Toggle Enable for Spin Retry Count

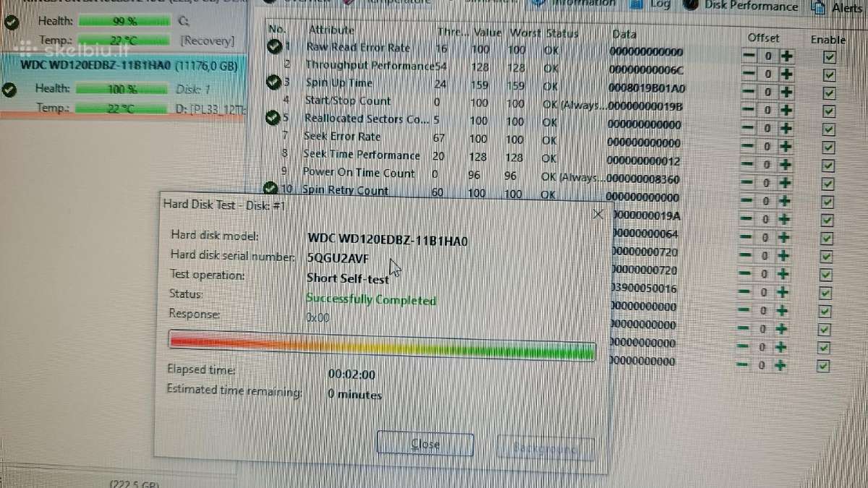827,202
